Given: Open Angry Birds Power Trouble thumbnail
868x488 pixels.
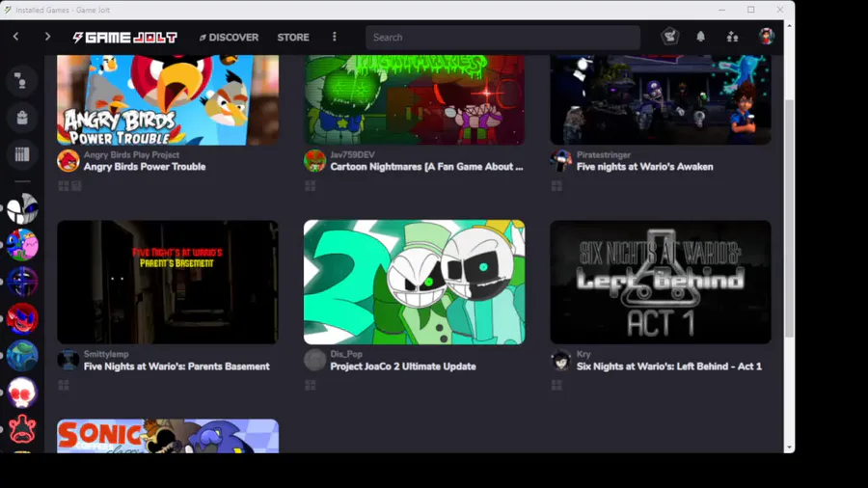Looking at the screenshot, I should pos(168,99).
